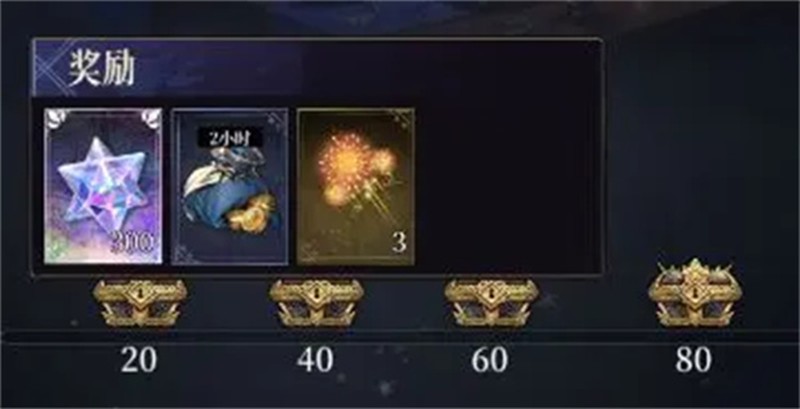The image size is (800, 409).
Task: Click the 60 milestone number
Action: click(490, 360)
